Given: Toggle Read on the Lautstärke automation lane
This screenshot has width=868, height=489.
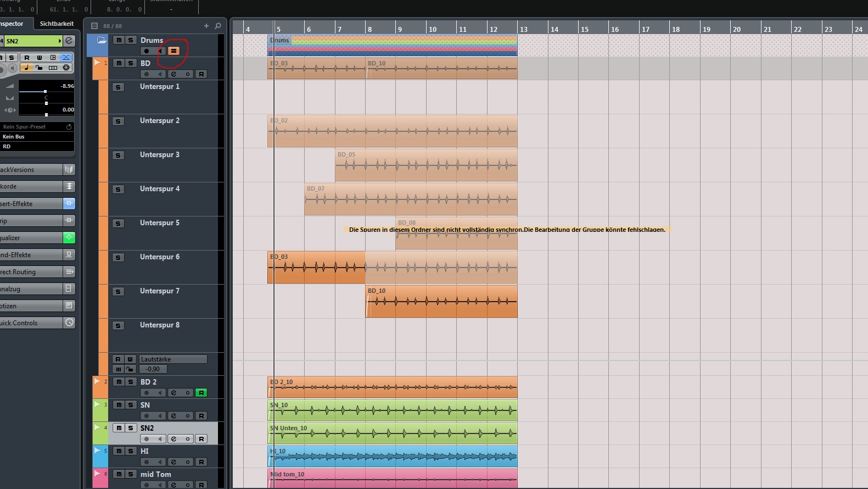Looking at the screenshot, I should point(118,359).
